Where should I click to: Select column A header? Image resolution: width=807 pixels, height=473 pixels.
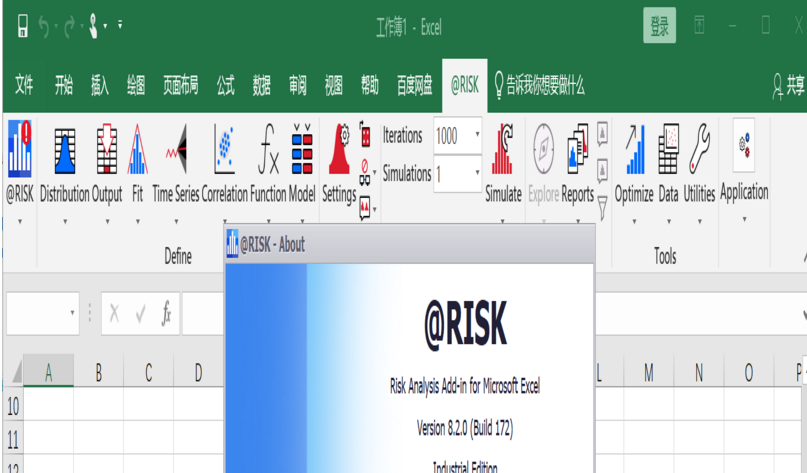click(48, 372)
